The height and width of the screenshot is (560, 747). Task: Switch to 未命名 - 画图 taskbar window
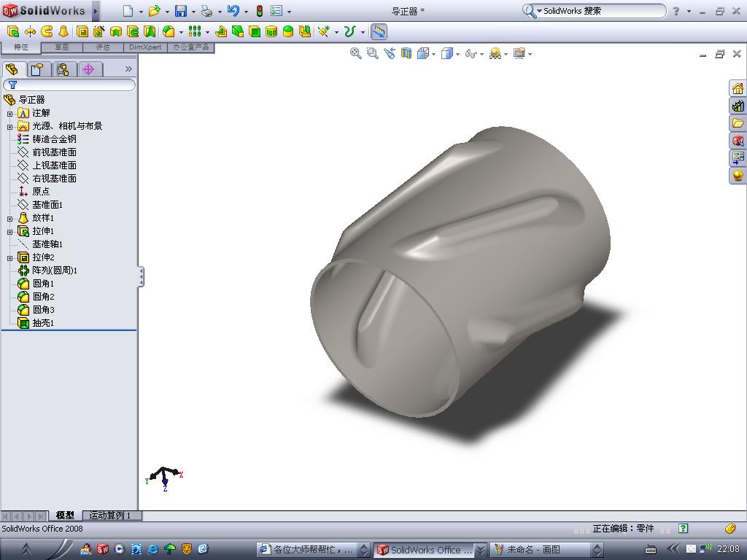tap(547, 550)
